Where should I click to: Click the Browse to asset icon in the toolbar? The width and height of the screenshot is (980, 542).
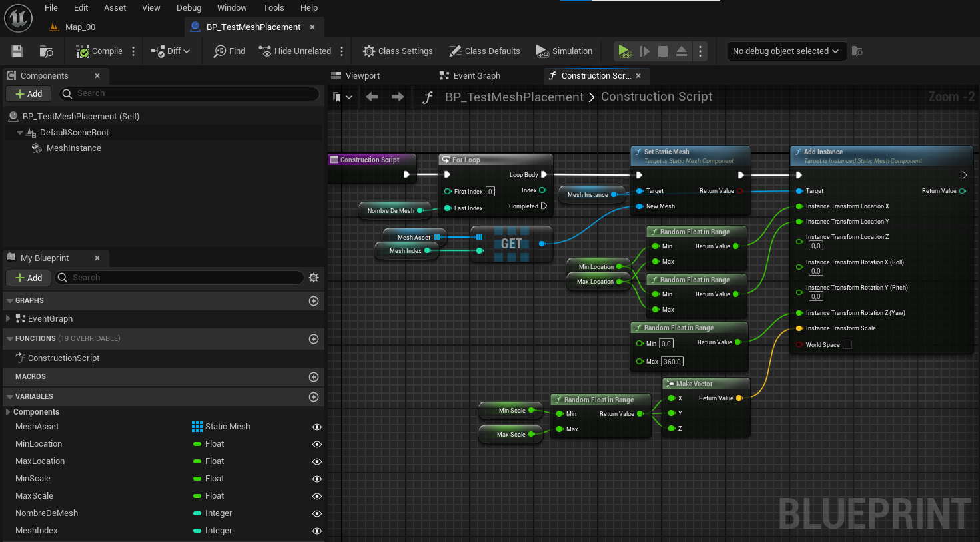47,51
